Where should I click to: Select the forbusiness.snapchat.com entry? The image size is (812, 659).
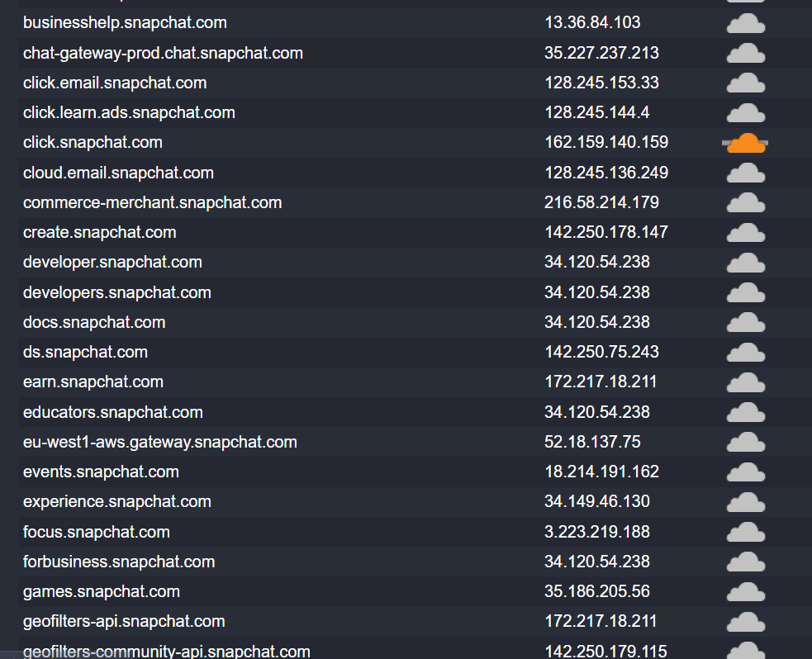119,562
